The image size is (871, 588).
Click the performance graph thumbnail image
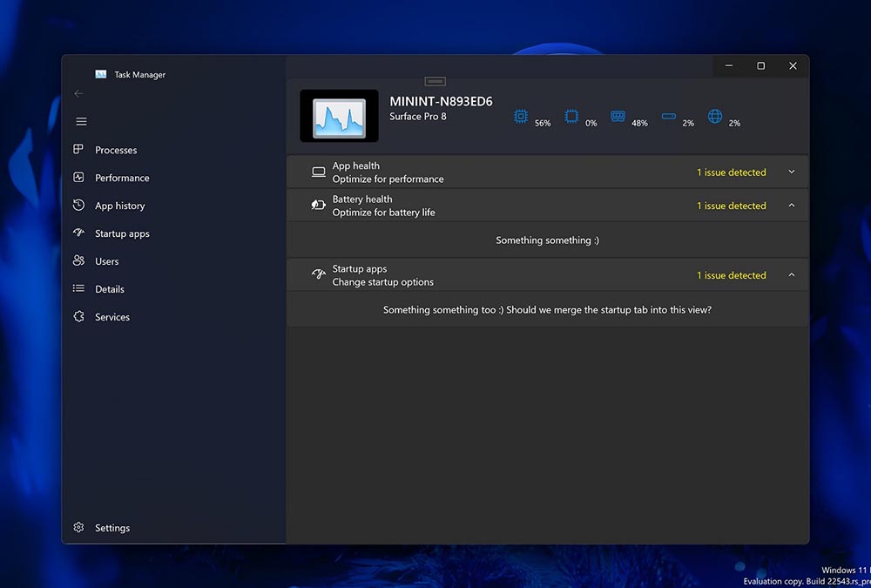pyautogui.click(x=339, y=116)
